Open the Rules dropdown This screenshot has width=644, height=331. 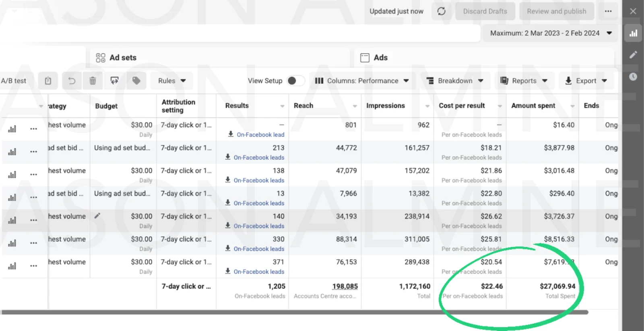click(x=172, y=81)
